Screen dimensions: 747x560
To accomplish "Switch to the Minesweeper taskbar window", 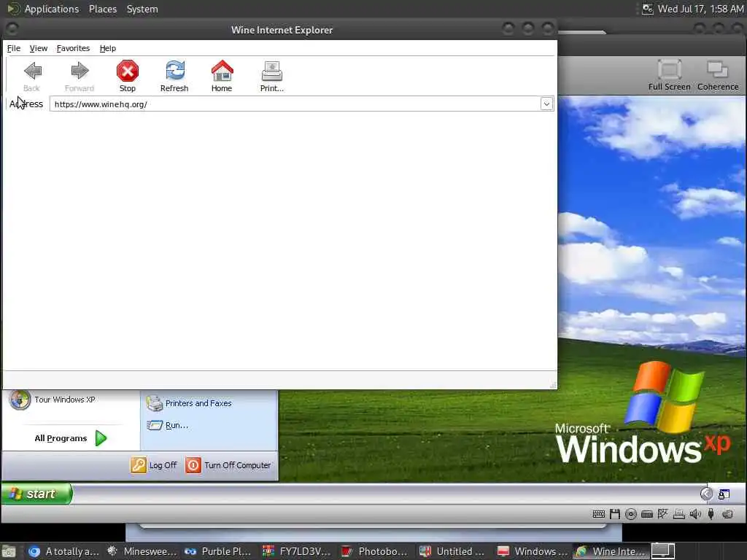I will (142, 551).
